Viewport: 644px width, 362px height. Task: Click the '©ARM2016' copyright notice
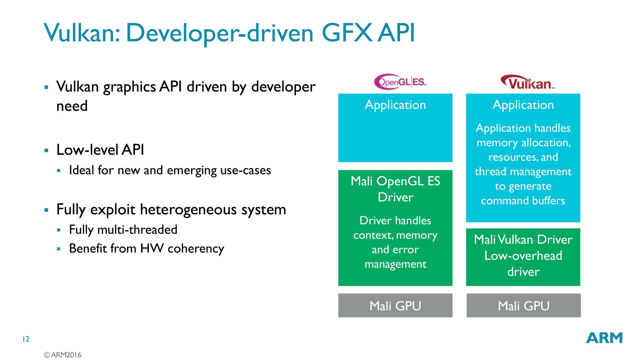coord(63,355)
